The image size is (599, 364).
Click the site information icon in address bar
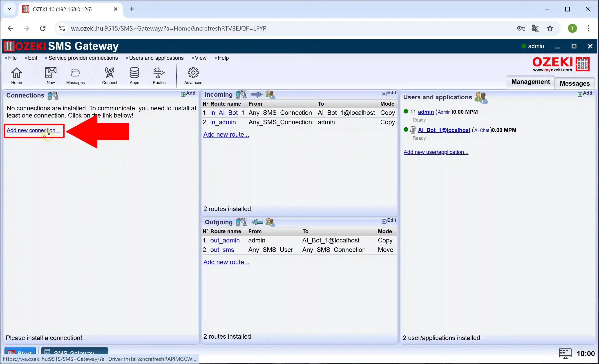(62, 29)
